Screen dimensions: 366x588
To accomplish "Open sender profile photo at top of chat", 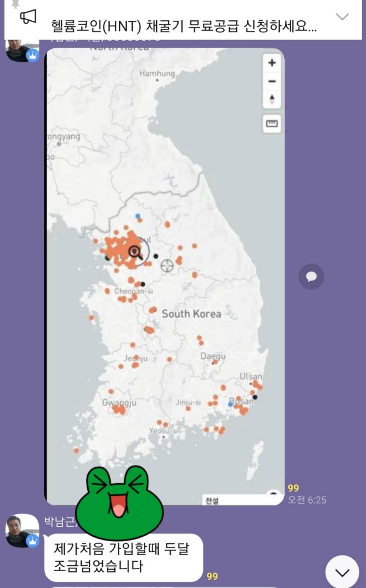I will (22, 50).
